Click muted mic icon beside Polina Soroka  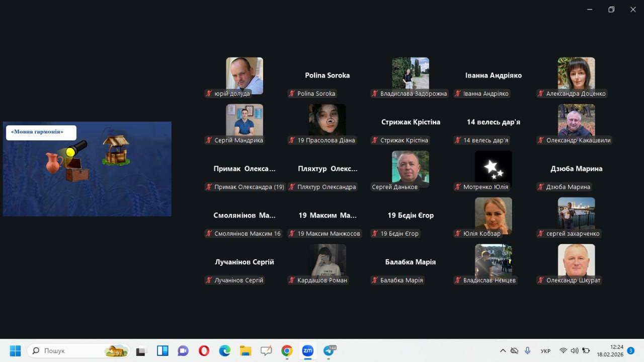click(x=292, y=94)
